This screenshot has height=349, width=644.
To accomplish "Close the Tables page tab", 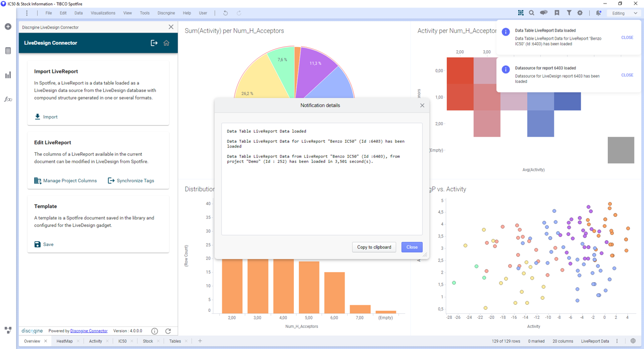I will 186,341.
